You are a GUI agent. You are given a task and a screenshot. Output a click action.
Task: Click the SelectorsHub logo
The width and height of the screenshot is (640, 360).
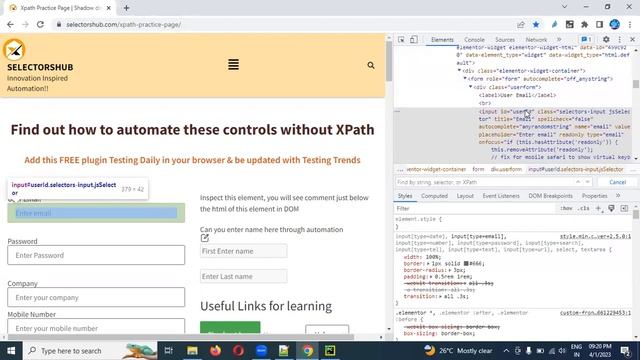coord(14,49)
